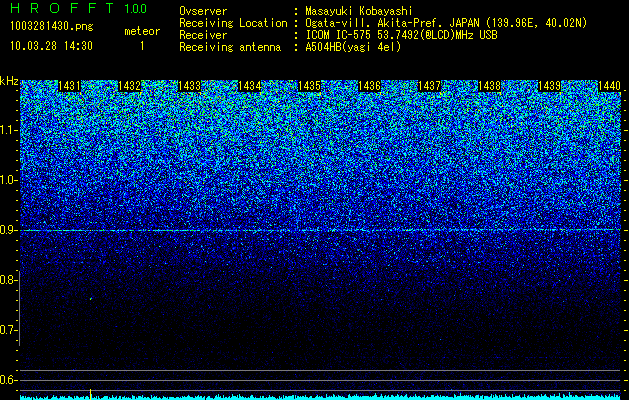
Task: Click the HROFFT 1.0.0 title text
Action: click(x=79, y=8)
